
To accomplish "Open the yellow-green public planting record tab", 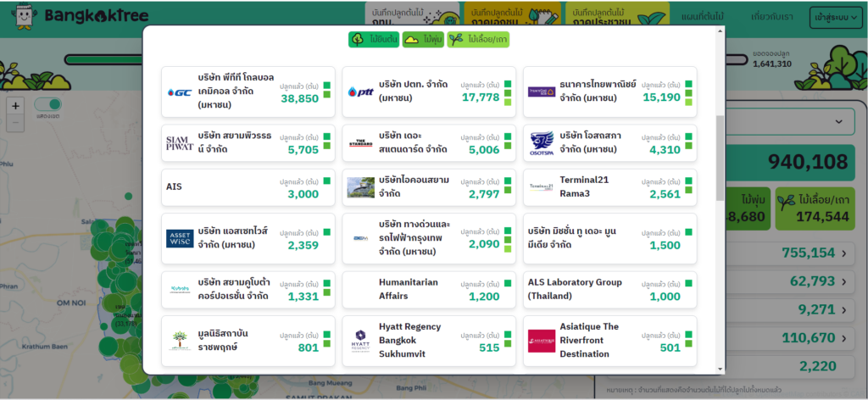I will click(x=617, y=14).
